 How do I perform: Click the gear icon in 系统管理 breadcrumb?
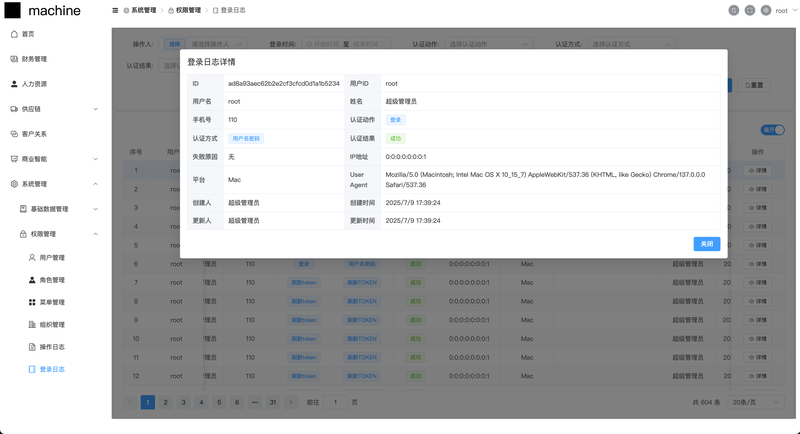126,10
